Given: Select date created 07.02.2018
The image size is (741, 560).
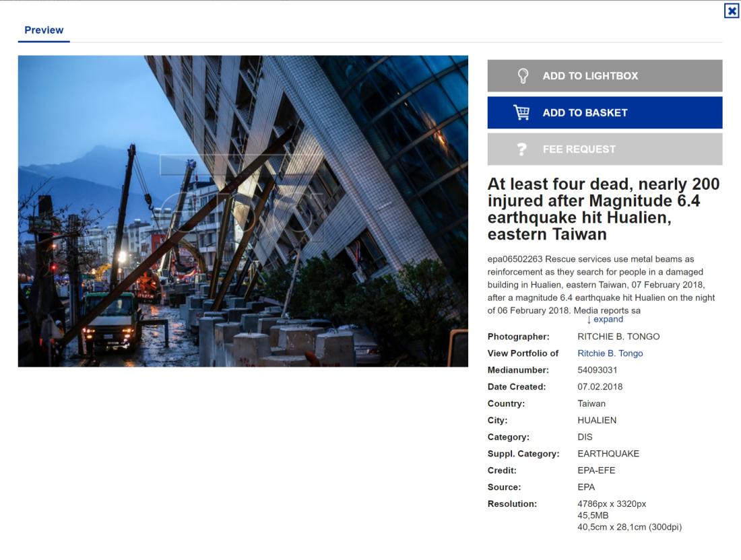Looking at the screenshot, I should coord(600,387).
